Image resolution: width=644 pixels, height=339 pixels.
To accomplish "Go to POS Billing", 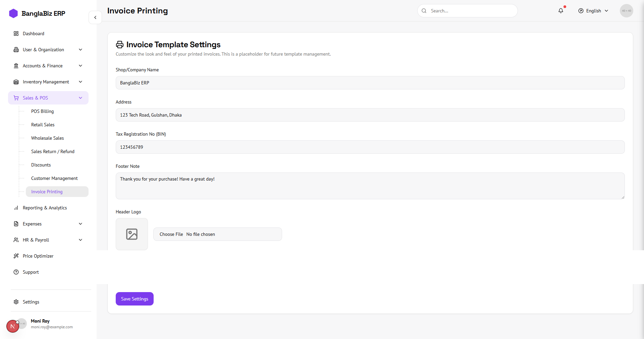I will pos(42,111).
